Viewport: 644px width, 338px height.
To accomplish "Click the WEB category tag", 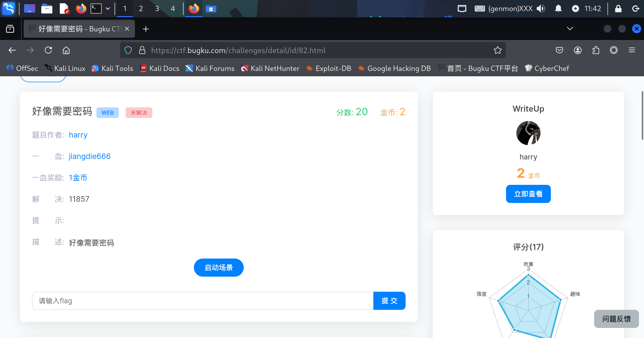I will 108,113.
